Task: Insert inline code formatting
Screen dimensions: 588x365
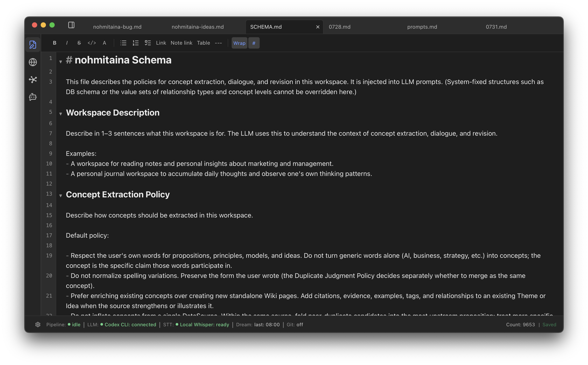Action: point(92,43)
